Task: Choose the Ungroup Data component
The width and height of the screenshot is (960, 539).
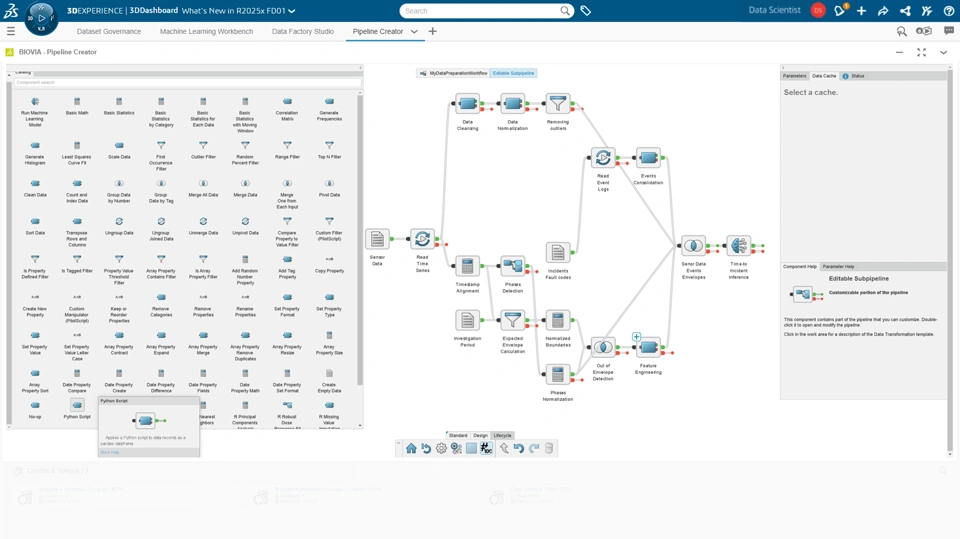Action: [x=119, y=226]
